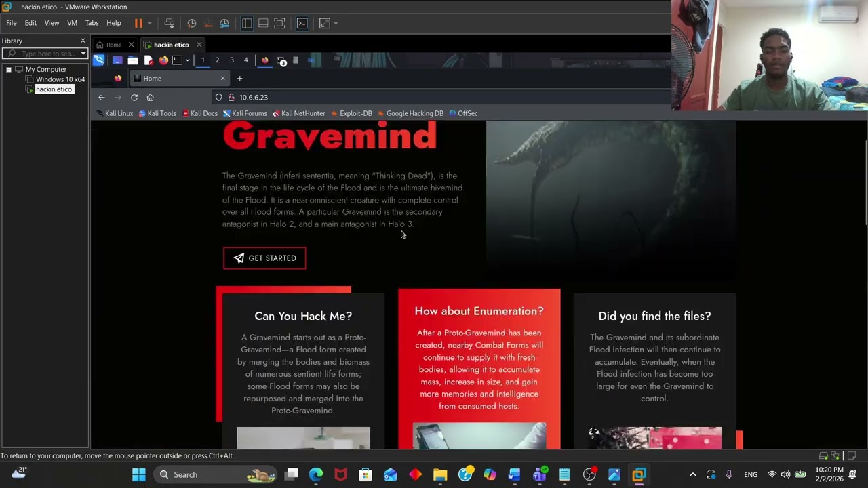The image size is (868, 488).
Task: Collapse the My Computer tree node
Action: [9, 69]
